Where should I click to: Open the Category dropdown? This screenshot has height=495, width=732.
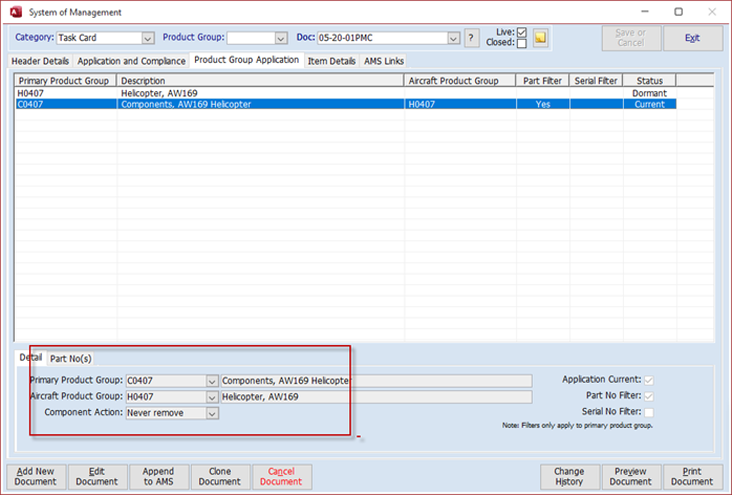click(x=148, y=38)
